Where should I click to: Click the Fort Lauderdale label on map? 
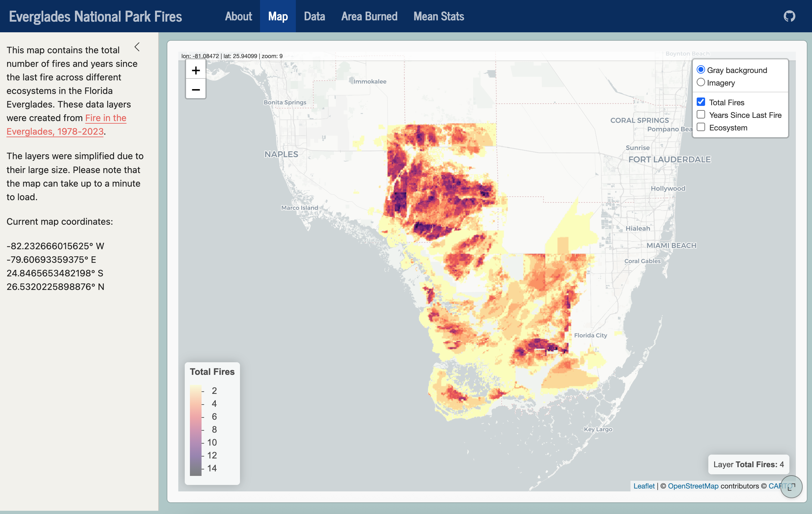click(x=669, y=159)
